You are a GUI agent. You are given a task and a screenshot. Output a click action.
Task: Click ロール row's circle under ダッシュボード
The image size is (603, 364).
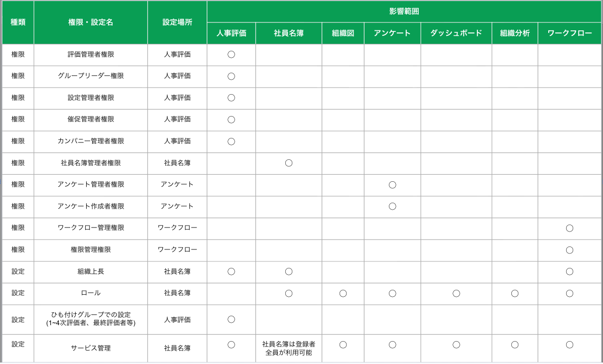point(456,293)
